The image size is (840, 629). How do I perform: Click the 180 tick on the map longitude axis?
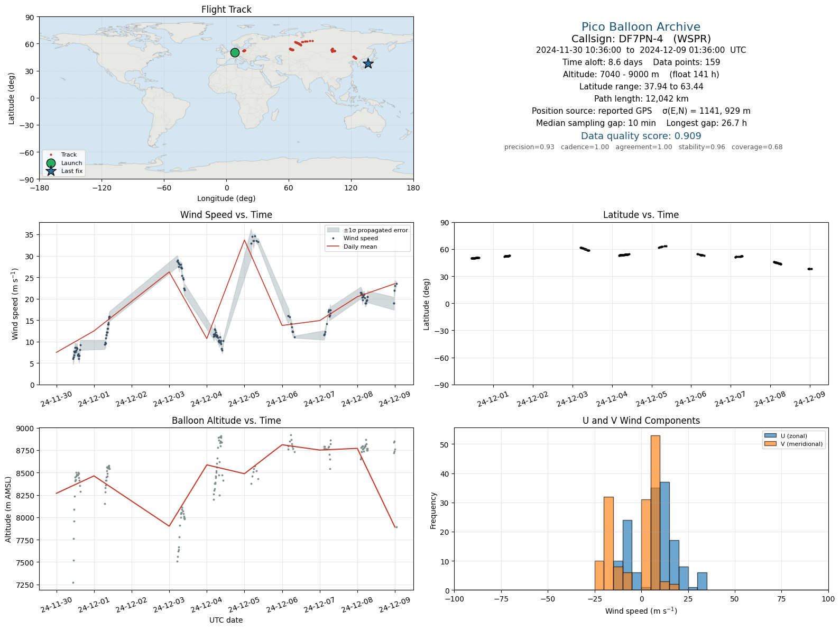pos(413,188)
